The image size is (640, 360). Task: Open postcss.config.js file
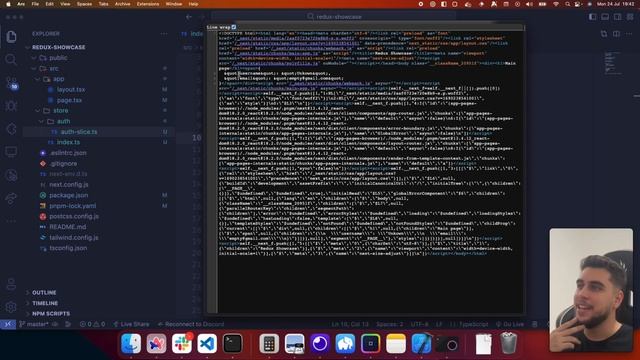pyautogui.click(x=74, y=216)
